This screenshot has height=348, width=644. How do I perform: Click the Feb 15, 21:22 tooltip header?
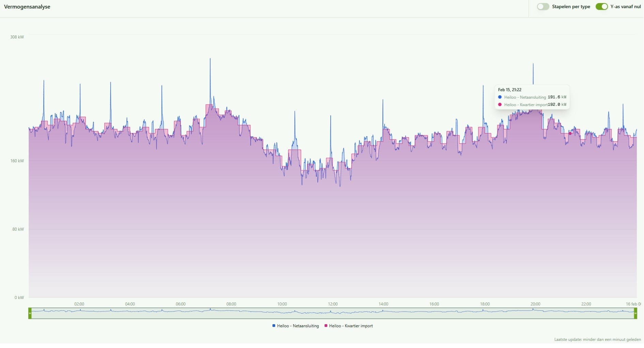click(x=510, y=90)
